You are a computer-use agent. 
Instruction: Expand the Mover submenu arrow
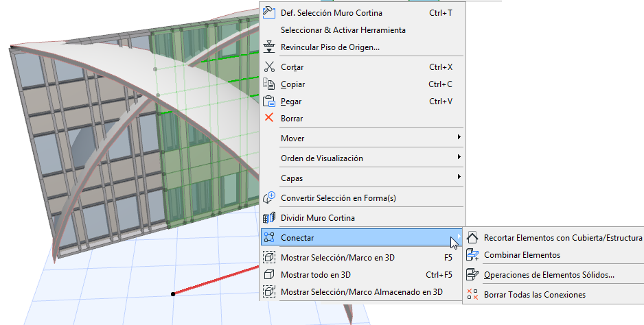point(459,137)
